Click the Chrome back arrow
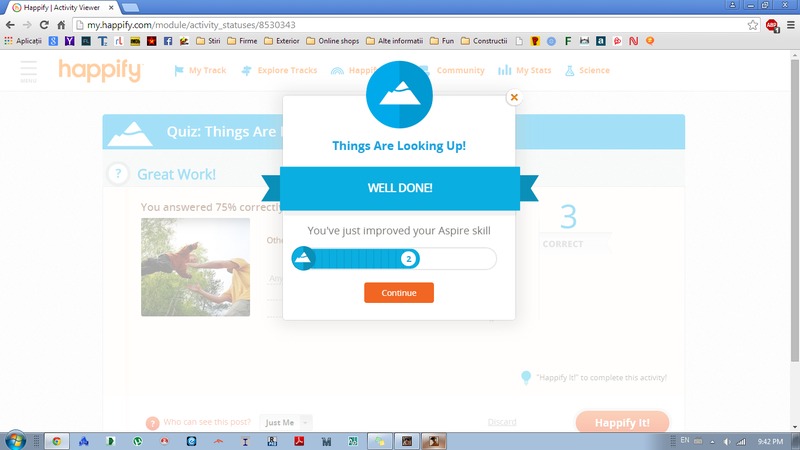This screenshot has height=450, width=800. coord(10,25)
